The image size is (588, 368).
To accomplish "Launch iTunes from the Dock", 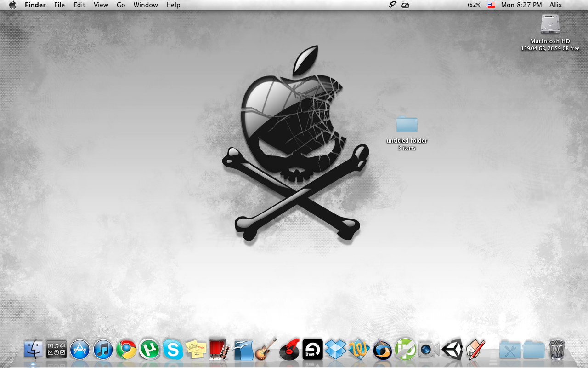I will (103, 350).
